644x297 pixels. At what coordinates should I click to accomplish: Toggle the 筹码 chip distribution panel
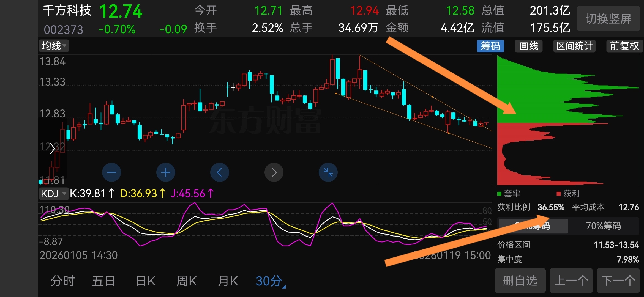490,46
